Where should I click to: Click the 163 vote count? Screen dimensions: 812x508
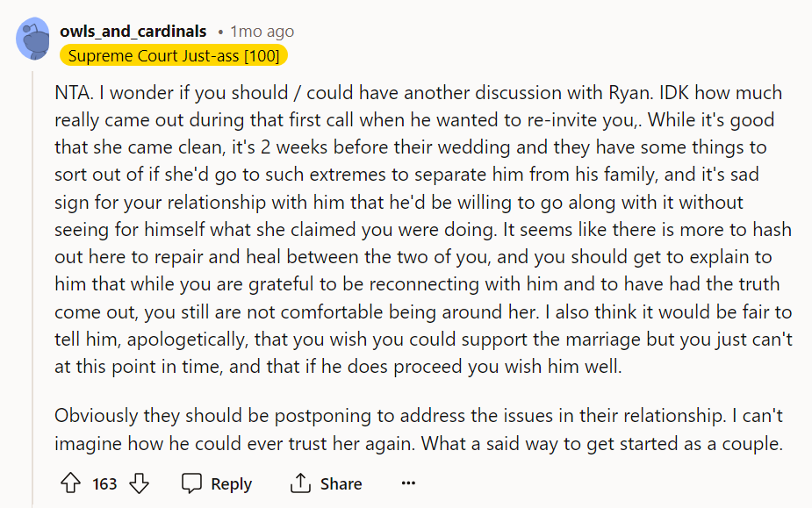[104, 483]
